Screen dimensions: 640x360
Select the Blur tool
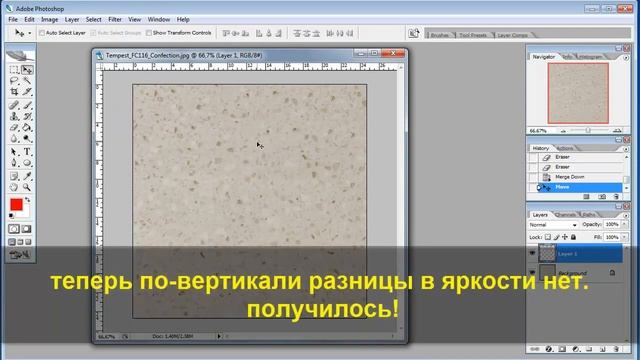click(14, 138)
